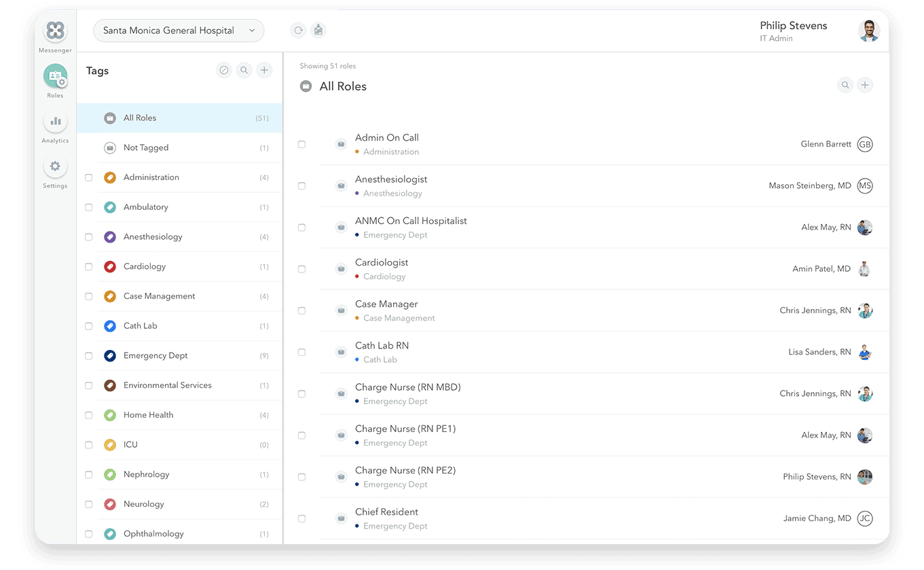Screen dimensions: 924x570
Task: Click the red Cardiology tag swatch
Action: click(x=110, y=266)
